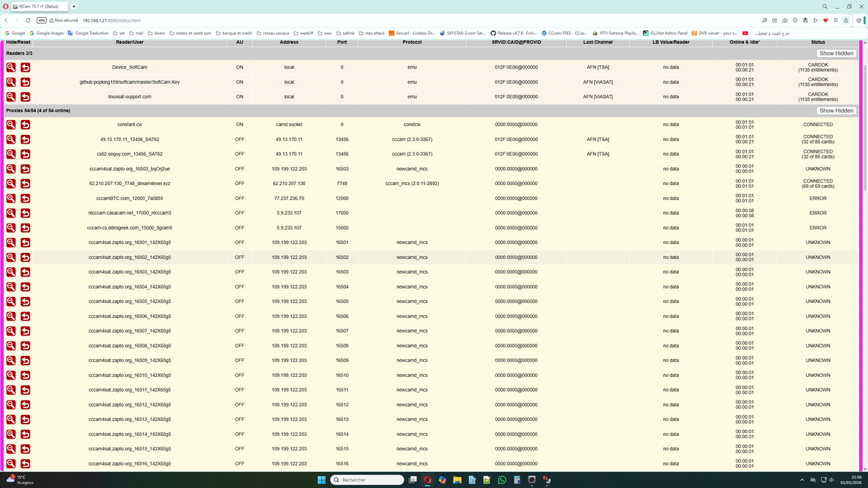Open the reseau sociaux bookmark folder
Image resolution: width=868 pixels, height=488 pixels.
[273, 33]
